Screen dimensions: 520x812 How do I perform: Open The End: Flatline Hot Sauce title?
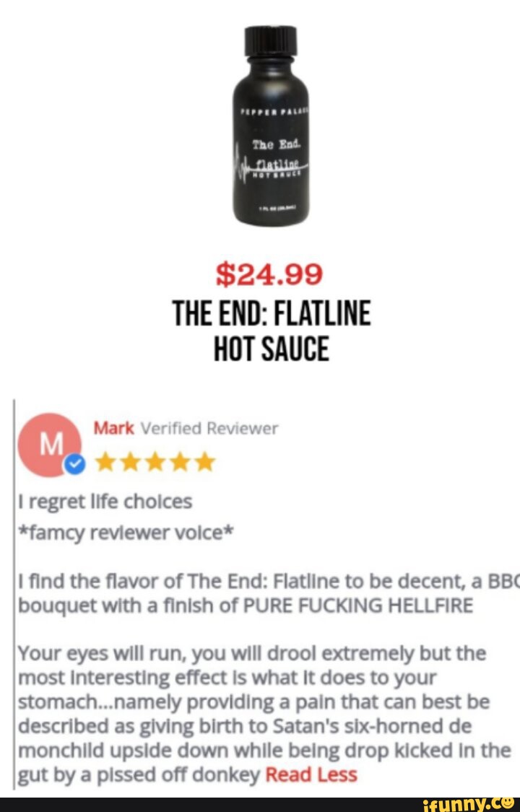pos(272,331)
